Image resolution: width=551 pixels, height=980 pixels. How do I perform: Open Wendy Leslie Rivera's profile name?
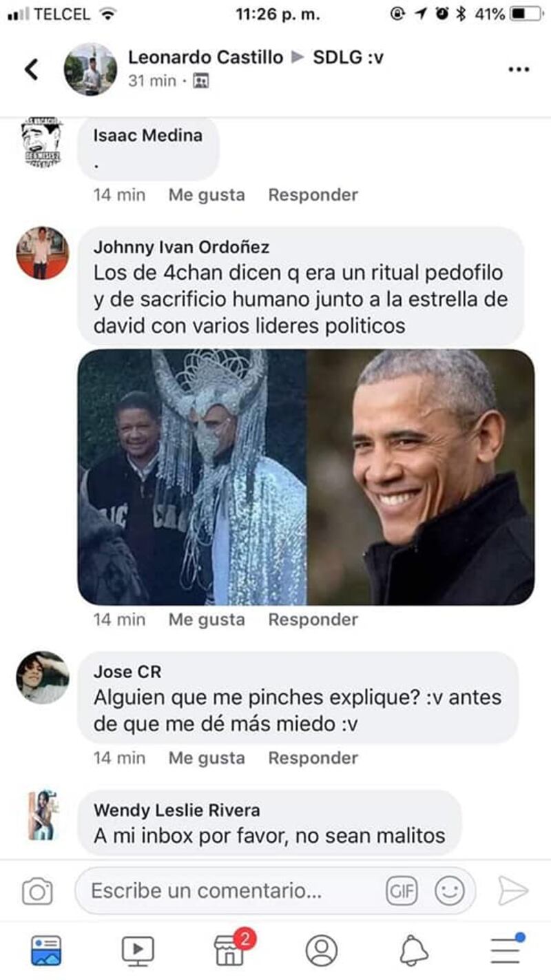[177, 810]
